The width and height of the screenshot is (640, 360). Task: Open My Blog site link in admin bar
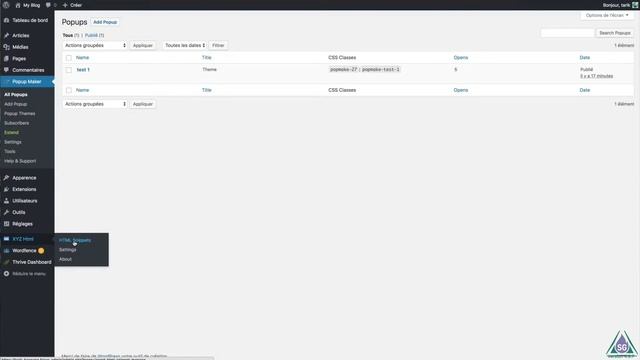tap(31, 5)
